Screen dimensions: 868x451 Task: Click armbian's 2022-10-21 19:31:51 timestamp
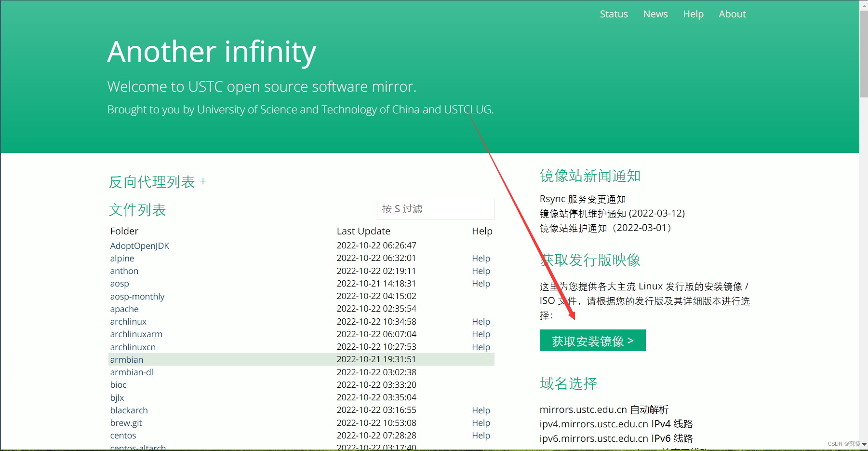tap(376, 359)
